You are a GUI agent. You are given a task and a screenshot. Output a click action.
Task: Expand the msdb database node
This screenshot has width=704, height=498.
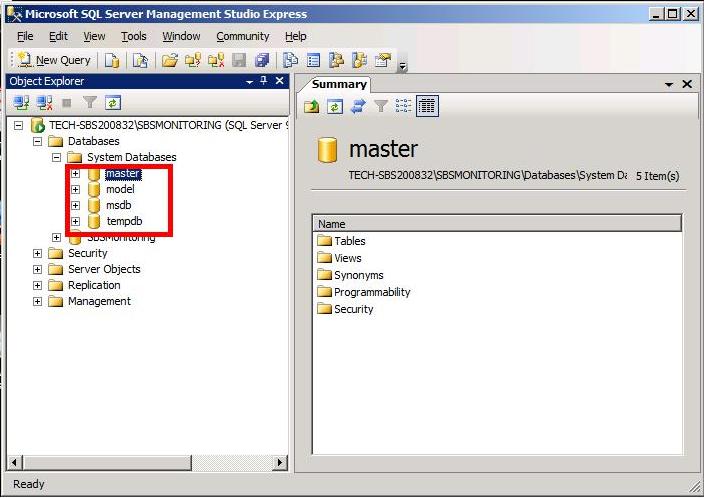tap(75, 206)
